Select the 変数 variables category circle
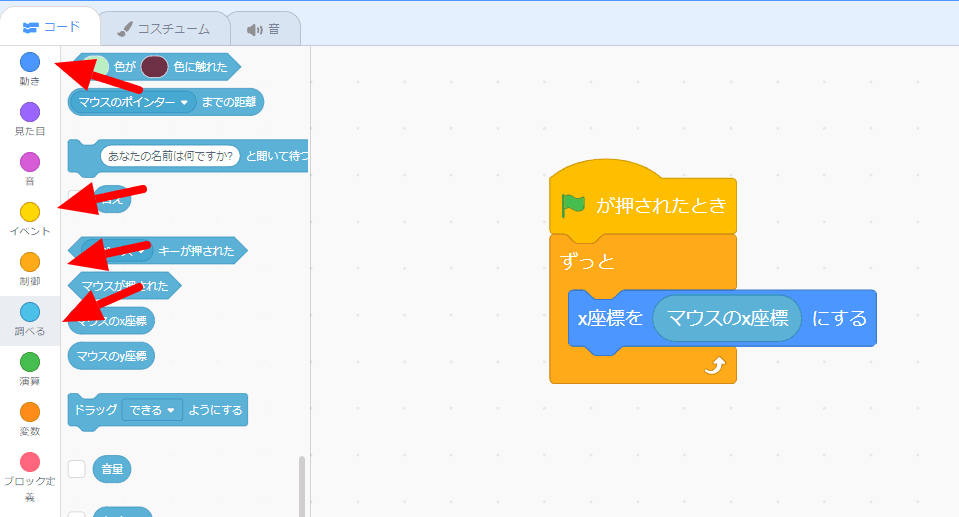Image resolution: width=959 pixels, height=517 pixels. coord(30,412)
